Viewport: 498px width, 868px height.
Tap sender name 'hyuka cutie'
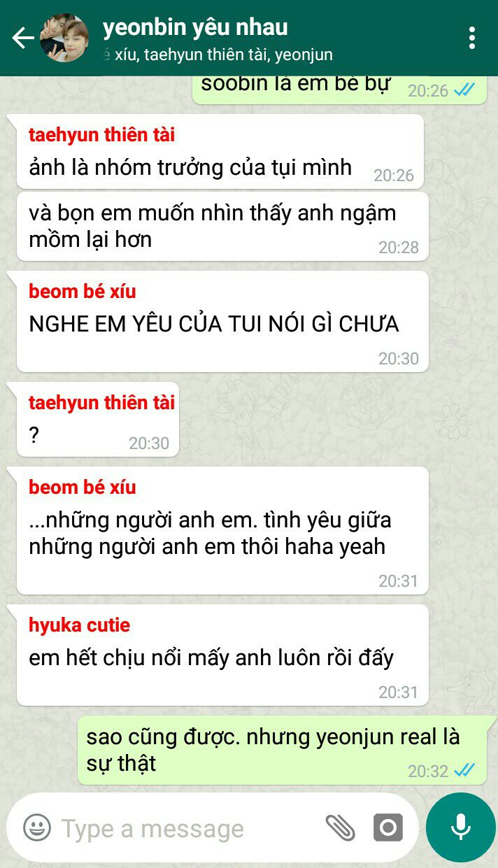pyautogui.click(x=80, y=625)
